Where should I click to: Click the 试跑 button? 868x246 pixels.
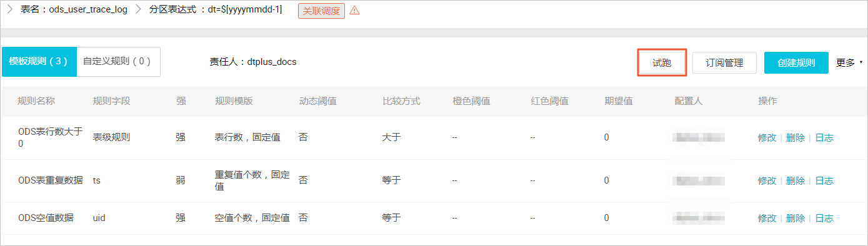point(662,62)
